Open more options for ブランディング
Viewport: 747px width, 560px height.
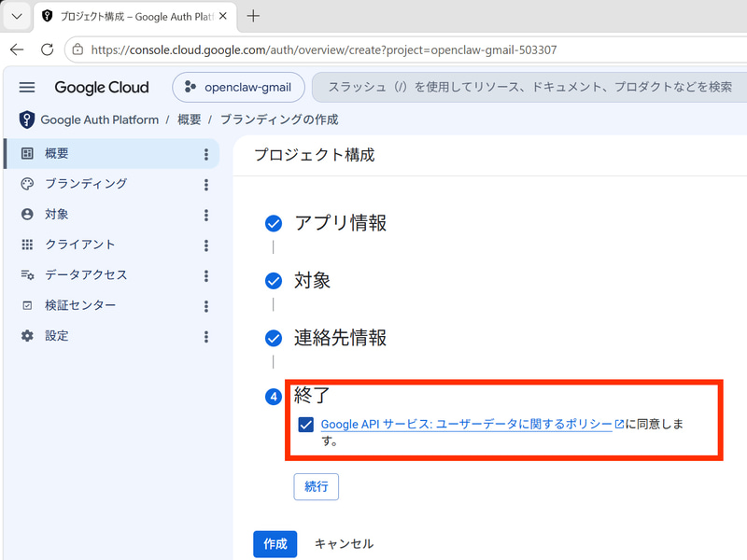tap(206, 185)
